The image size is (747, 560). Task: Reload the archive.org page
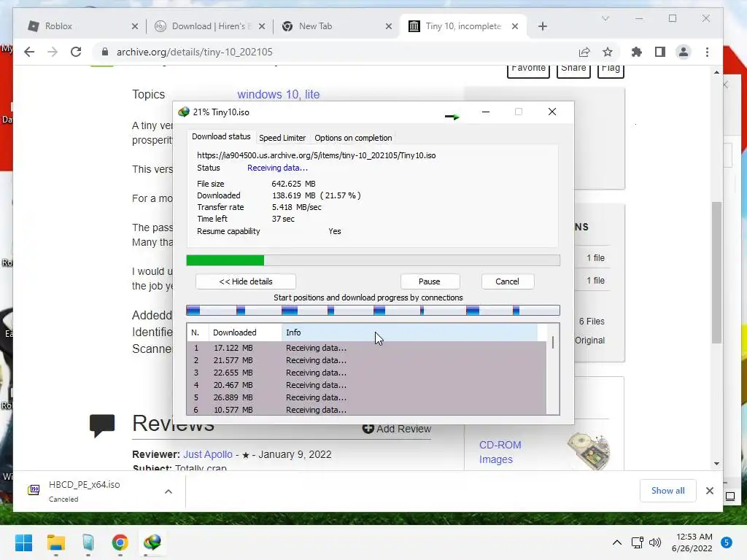click(x=76, y=52)
